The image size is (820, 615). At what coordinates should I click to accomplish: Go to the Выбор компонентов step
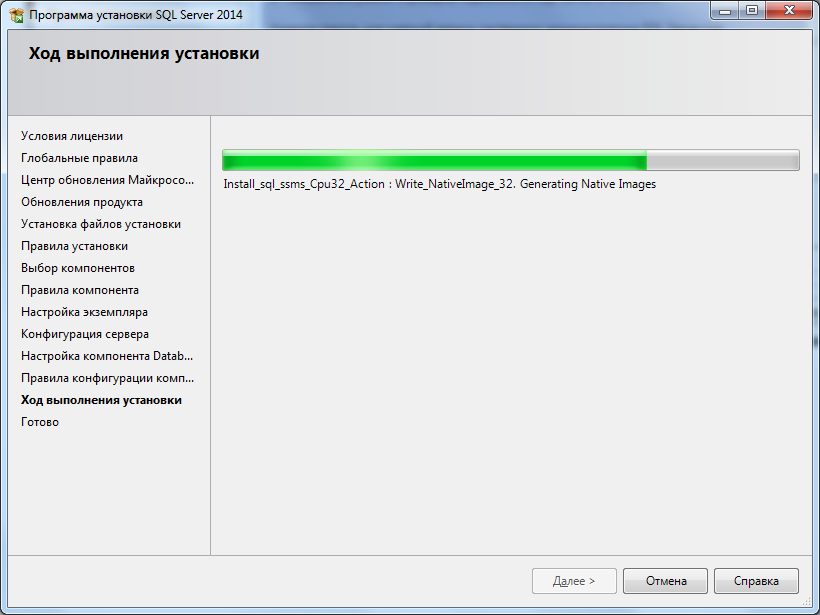click(x=78, y=268)
